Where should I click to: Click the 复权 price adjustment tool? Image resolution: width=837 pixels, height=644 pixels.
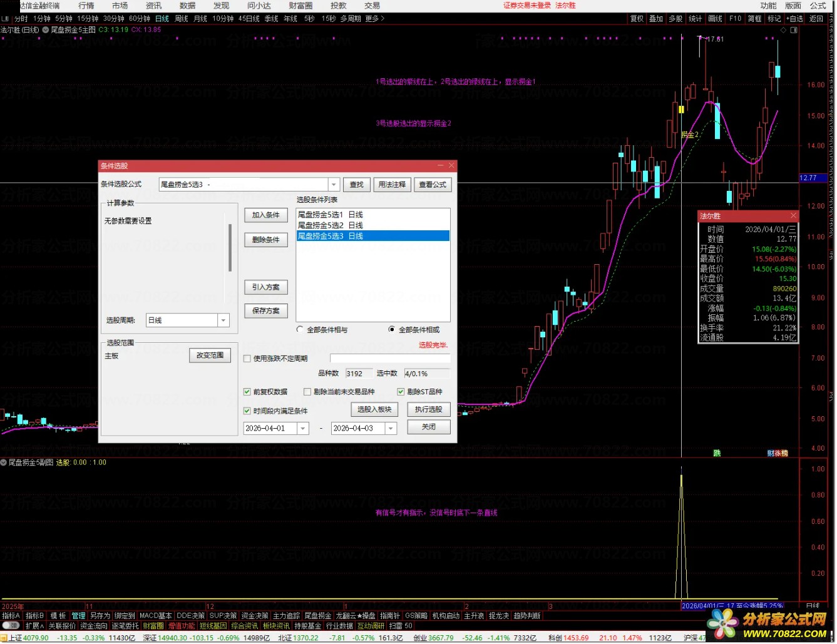[637, 19]
